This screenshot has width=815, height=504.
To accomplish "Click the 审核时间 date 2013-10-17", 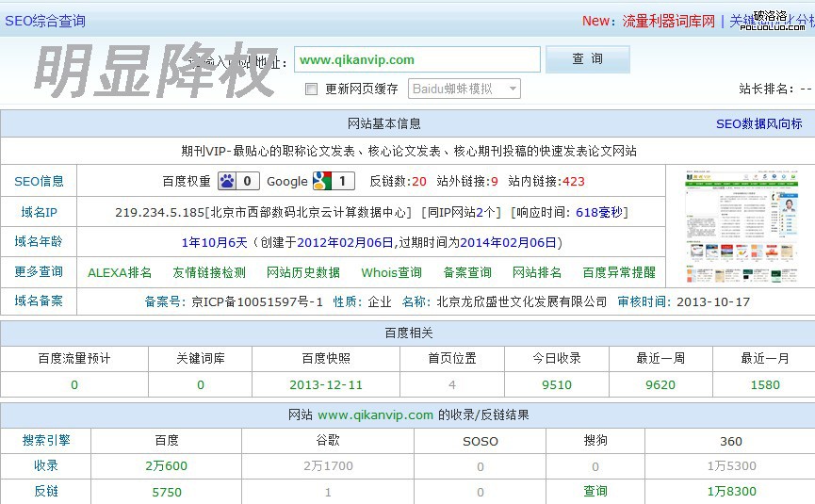I will point(713,301).
